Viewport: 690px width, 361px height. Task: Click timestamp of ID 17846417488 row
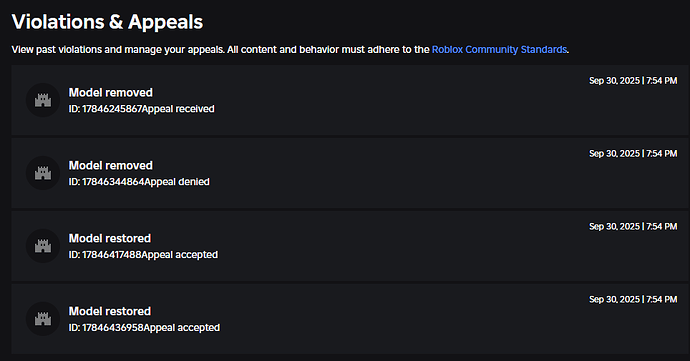(x=633, y=226)
